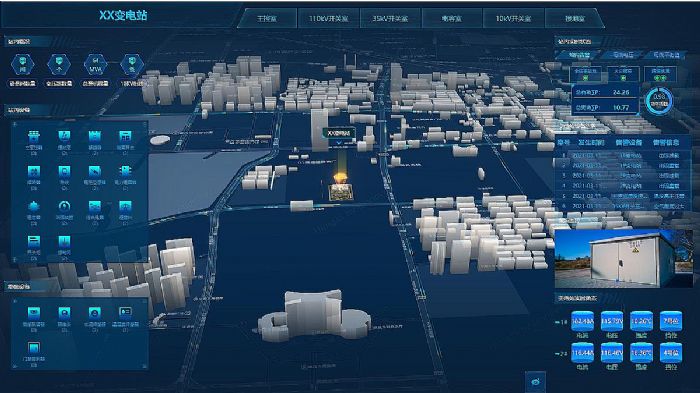Image resolution: width=700 pixels, height=393 pixels.
Task: Click the MVA hexagon capacity icon
Action: click(95, 65)
